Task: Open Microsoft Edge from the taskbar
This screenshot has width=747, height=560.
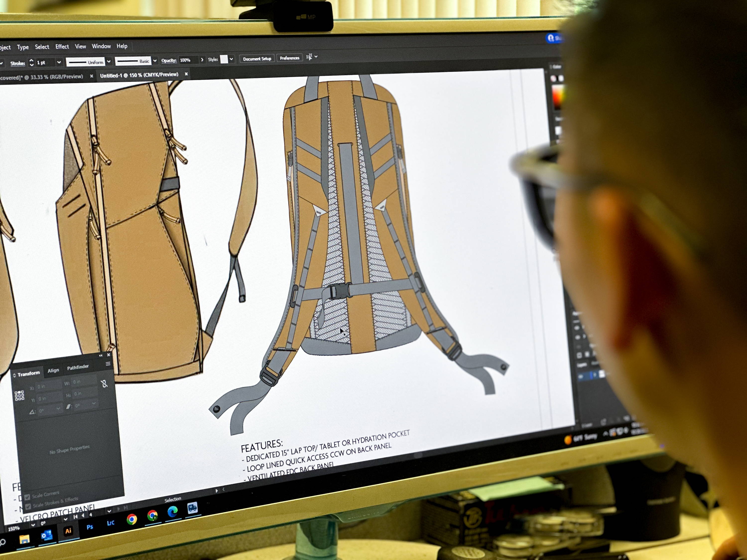Action: pos(173,512)
